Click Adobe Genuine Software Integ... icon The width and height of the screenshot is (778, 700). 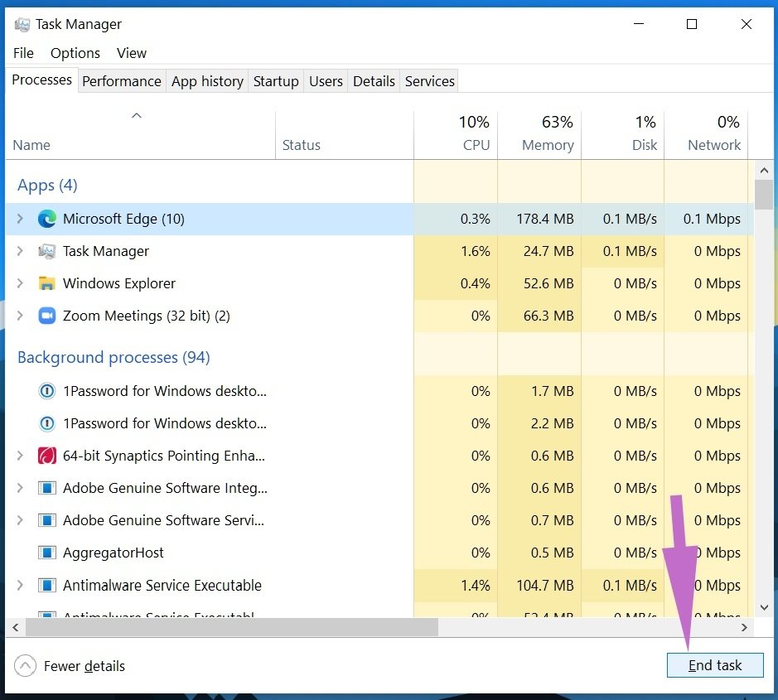click(x=47, y=488)
